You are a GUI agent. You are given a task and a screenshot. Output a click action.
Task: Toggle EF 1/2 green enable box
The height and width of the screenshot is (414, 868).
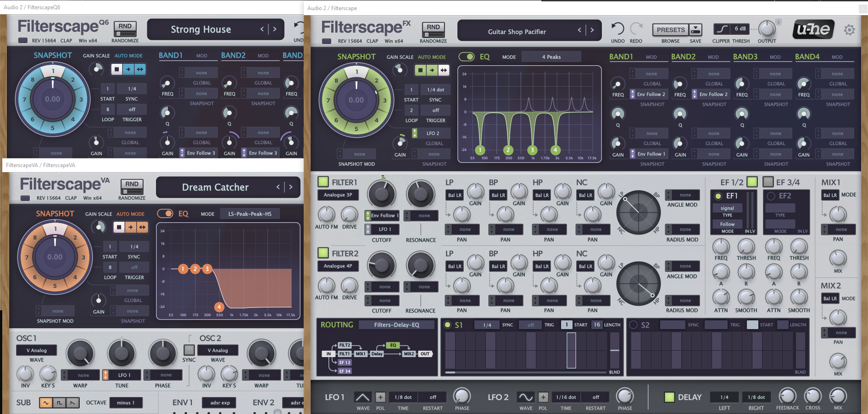pos(752,182)
